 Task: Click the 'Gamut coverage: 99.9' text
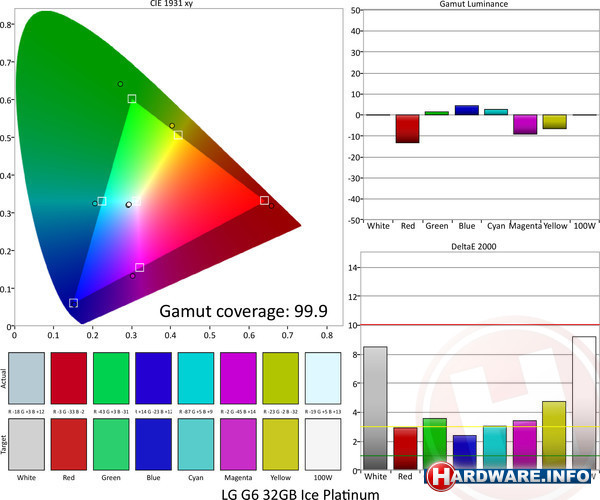(243, 311)
